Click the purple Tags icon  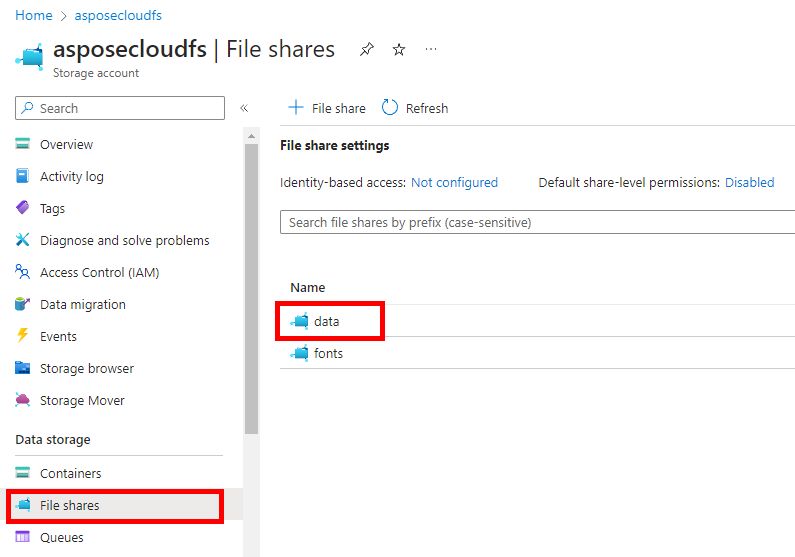(23, 207)
